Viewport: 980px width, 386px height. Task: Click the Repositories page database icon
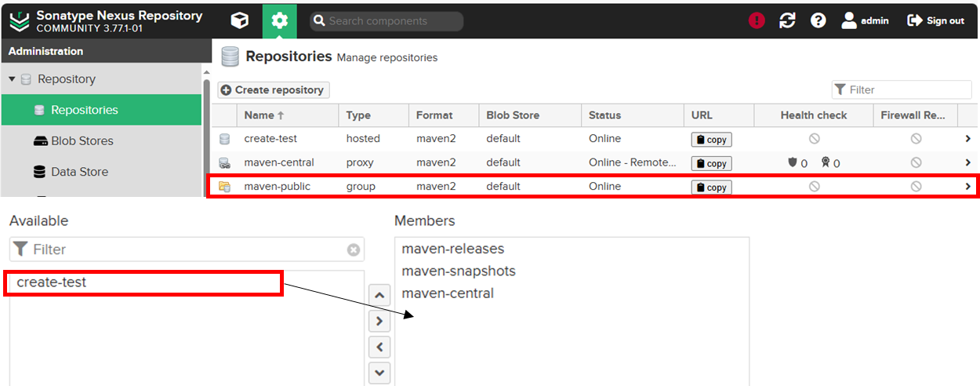(230, 57)
